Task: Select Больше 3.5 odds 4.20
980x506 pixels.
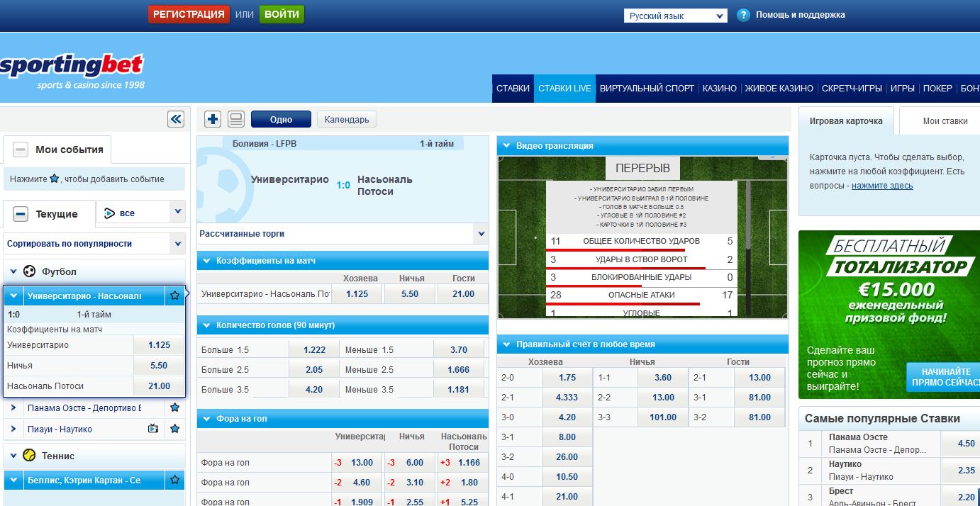Action: pos(314,389)
